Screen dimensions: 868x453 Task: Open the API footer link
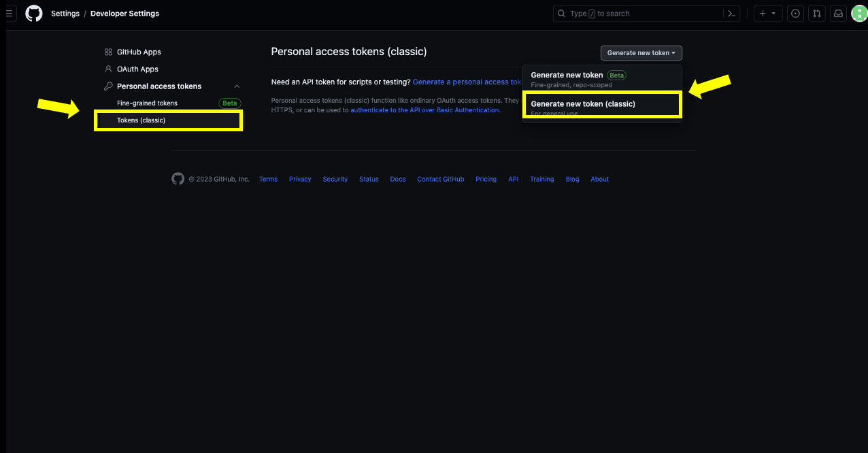coord(514,180)
